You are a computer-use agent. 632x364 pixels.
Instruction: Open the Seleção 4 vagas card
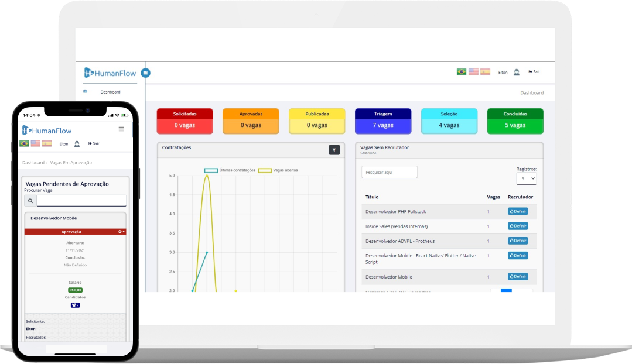point(449,121)
